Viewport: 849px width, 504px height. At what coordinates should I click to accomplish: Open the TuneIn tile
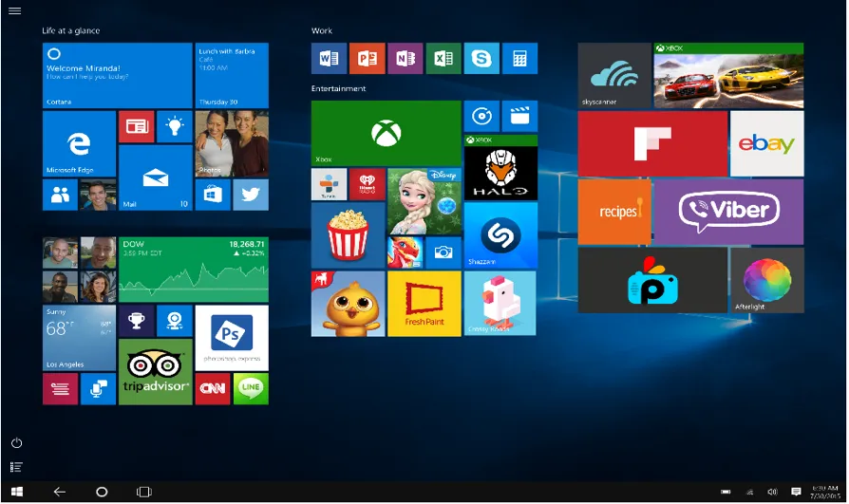[x=329, y=184]
